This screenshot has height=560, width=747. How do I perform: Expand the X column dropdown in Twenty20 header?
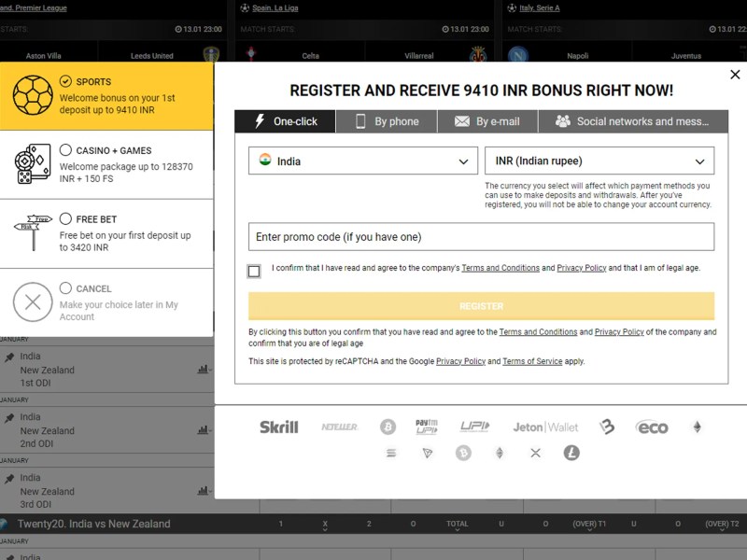(325, 525)
